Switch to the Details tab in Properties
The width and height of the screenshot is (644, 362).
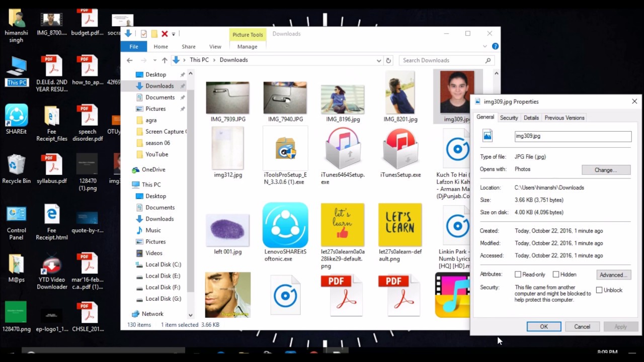tap(531, 117)
